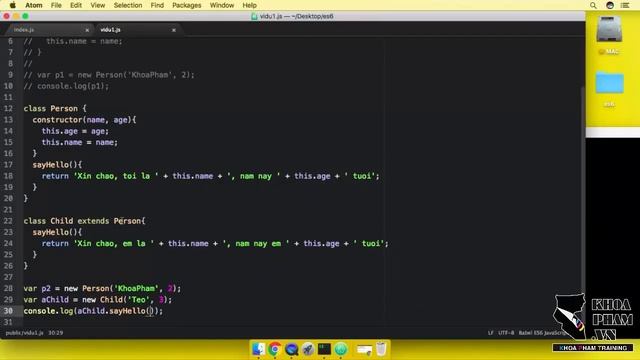Click line number 12 in the gutter
Image resolution: width=640 pixels, height=360 pixels.
tap(9, 109)
